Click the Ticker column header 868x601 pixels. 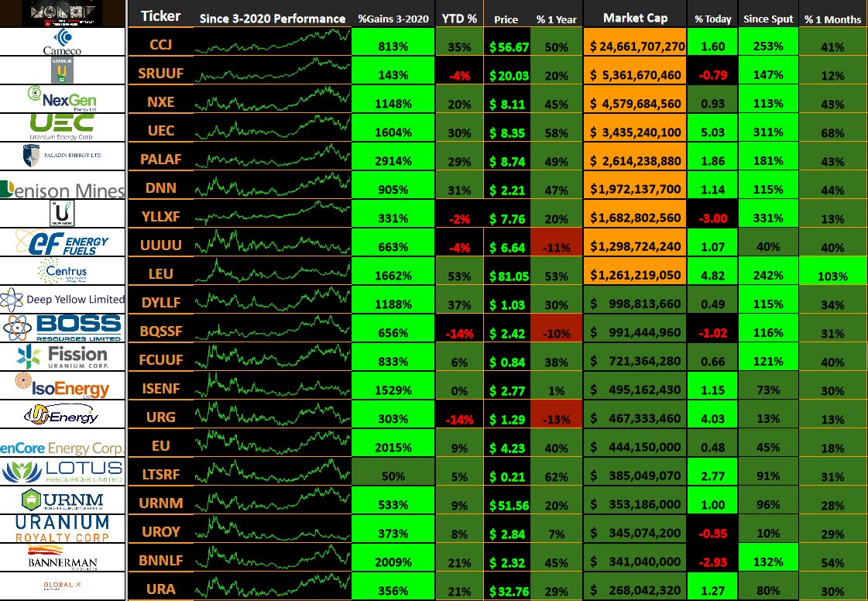click(160, 16)
